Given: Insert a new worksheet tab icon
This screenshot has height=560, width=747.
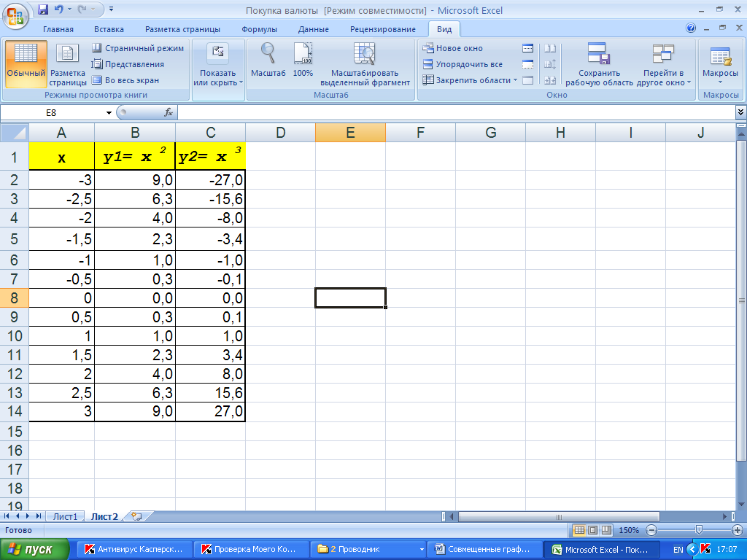Looking at the screenshot, I should (136, 516).
